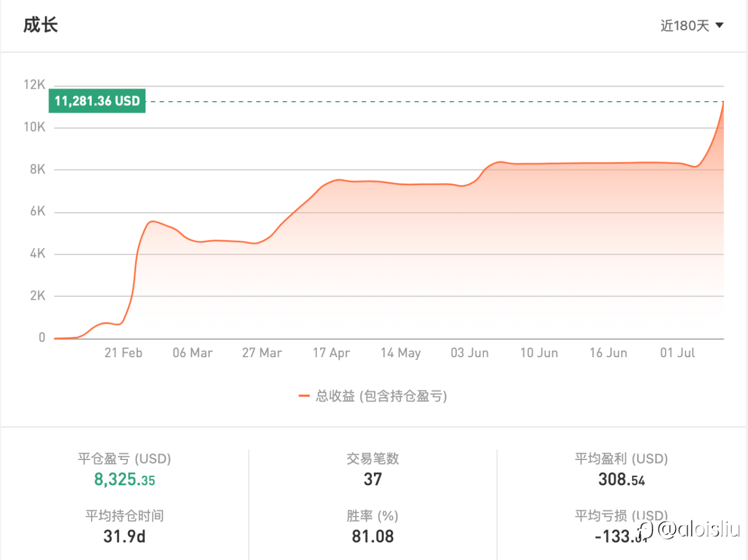Open the @aloisliu watermark handle
Screen dimensions: 748x560
699,529
